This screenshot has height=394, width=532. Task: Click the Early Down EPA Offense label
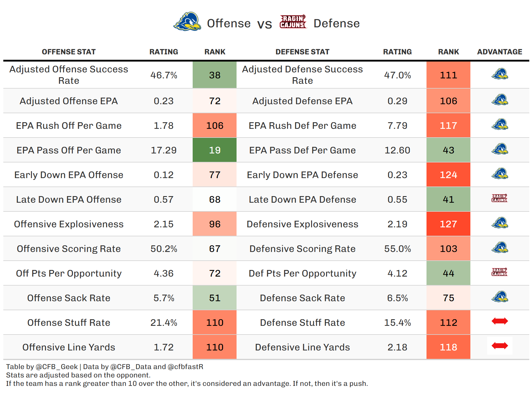click(x=69, y=175)
